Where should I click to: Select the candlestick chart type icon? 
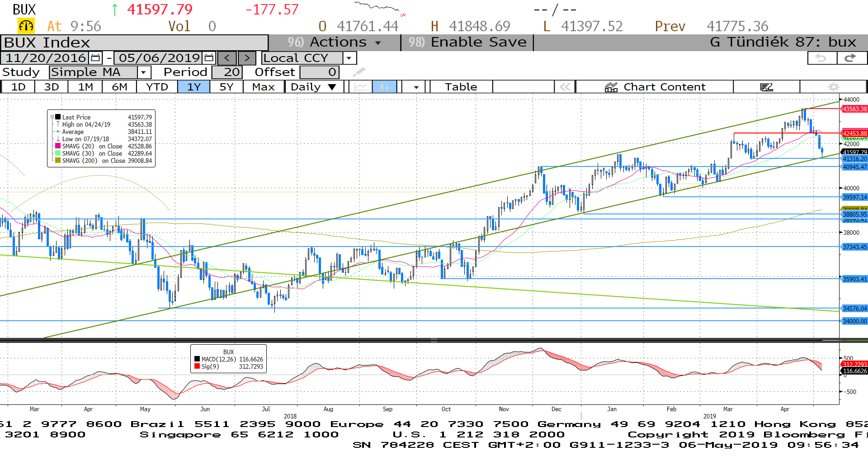(384, 87)
